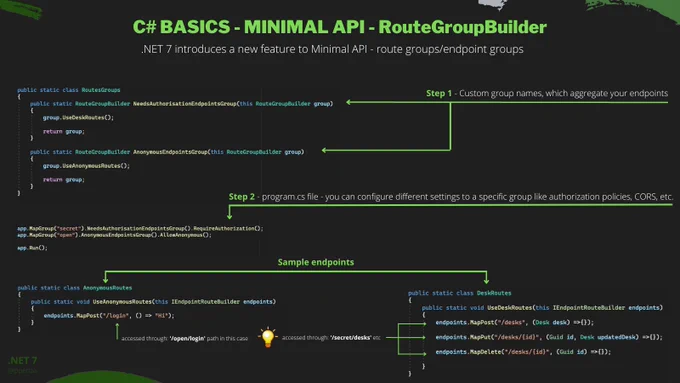Click the 'Sample endpoints' heading
This screenshot has height=383, width=680.
[x=316, y=262]
